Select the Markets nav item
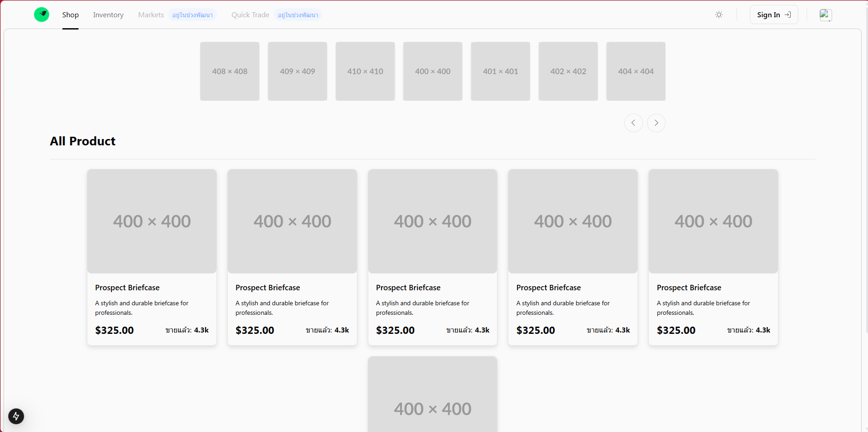 (151, 15)
